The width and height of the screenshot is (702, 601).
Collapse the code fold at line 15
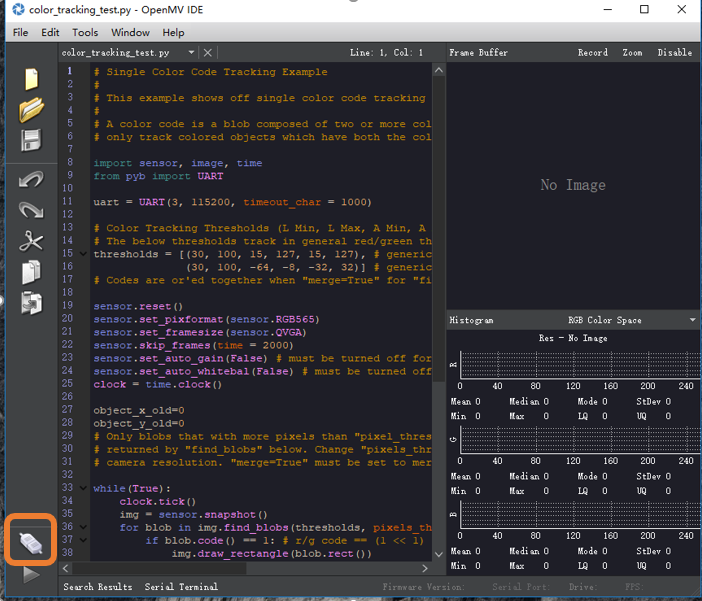[x=83, y=254]
